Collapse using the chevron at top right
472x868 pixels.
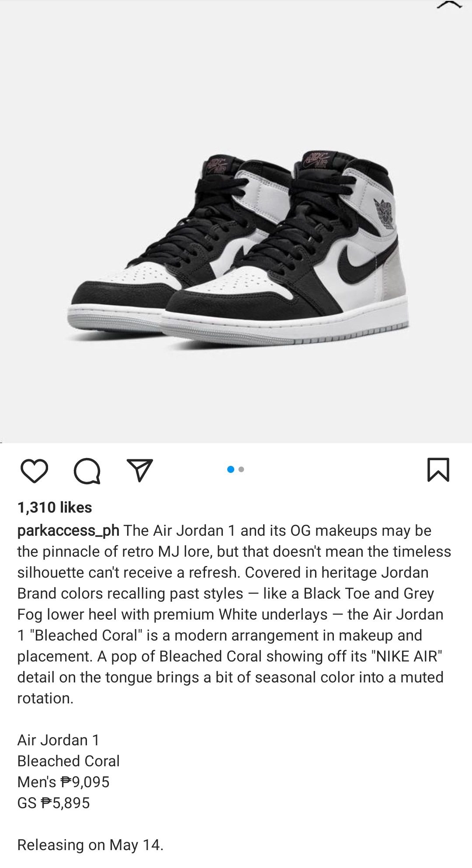point(449,4)
